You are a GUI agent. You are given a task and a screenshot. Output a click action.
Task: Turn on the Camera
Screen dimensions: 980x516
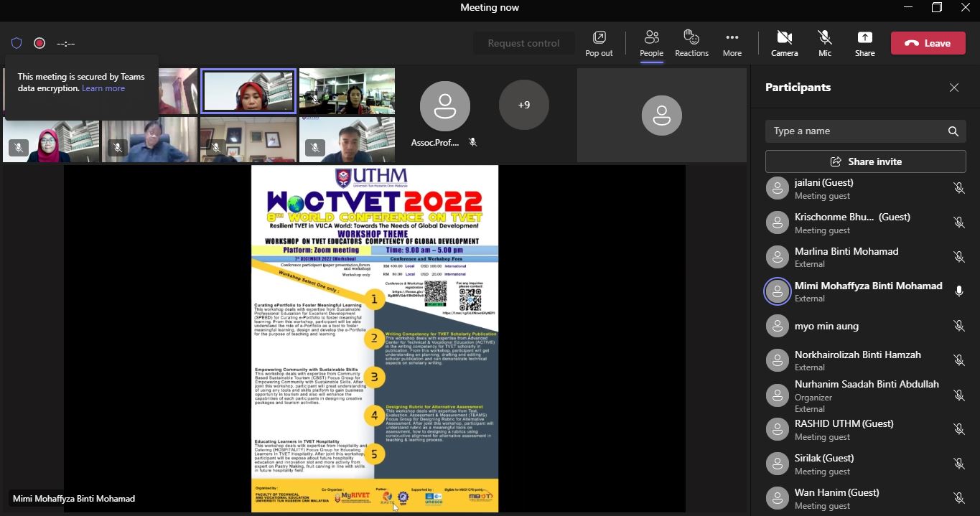click(x=784, y=43)
